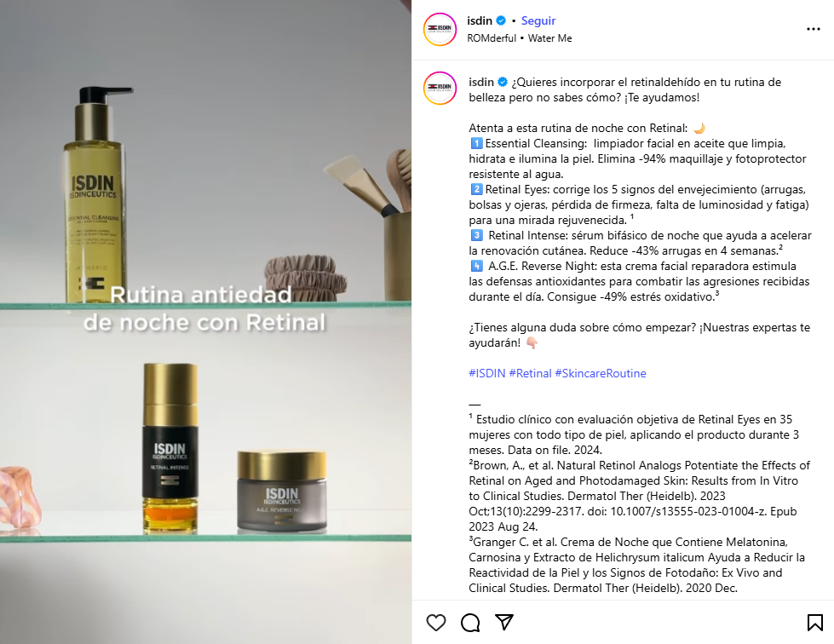The height and width of the screenshot is (644, 834).
Task: Save the post with the bookmark icon
Action: 814,622
